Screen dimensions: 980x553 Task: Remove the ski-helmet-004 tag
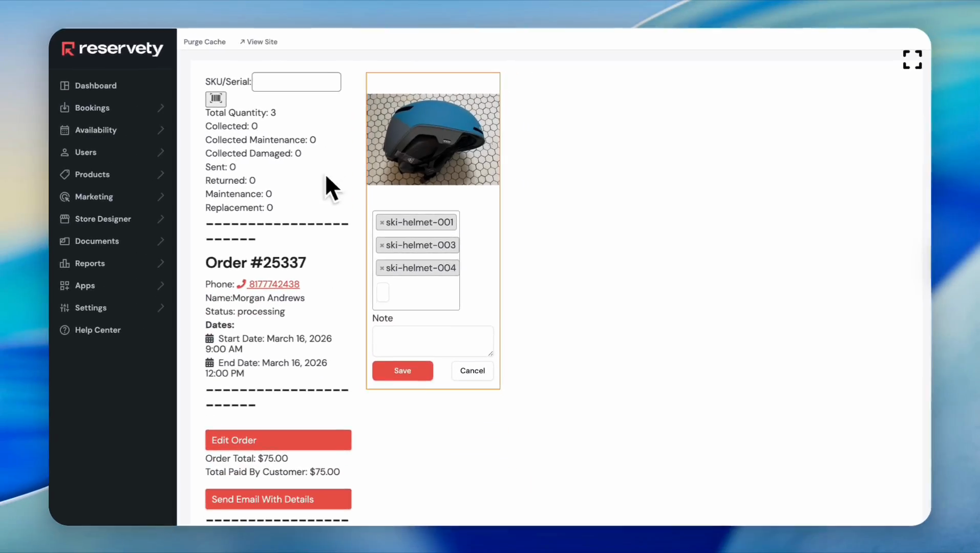(x=381, y=268)
